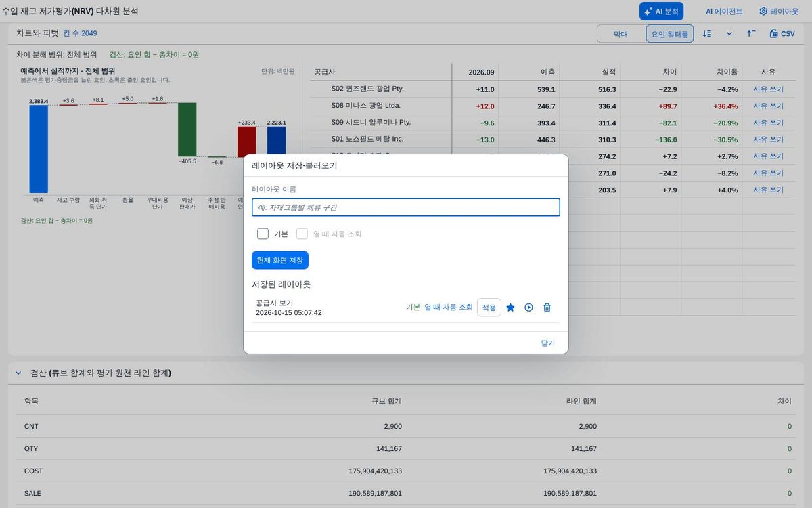Select the 요인 워터폴 chart tab
The height and width of the screenshot is (508, 812).
(x=670, y=34)
